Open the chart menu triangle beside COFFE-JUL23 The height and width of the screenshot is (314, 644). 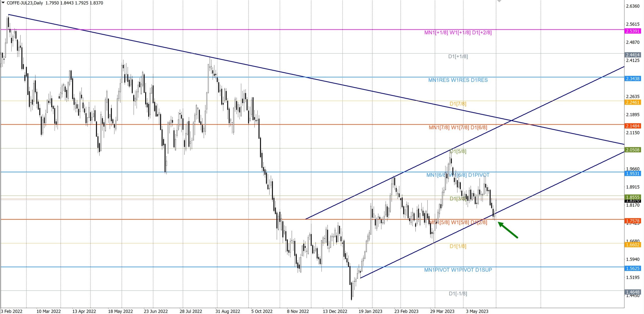[x=3, y=3]
